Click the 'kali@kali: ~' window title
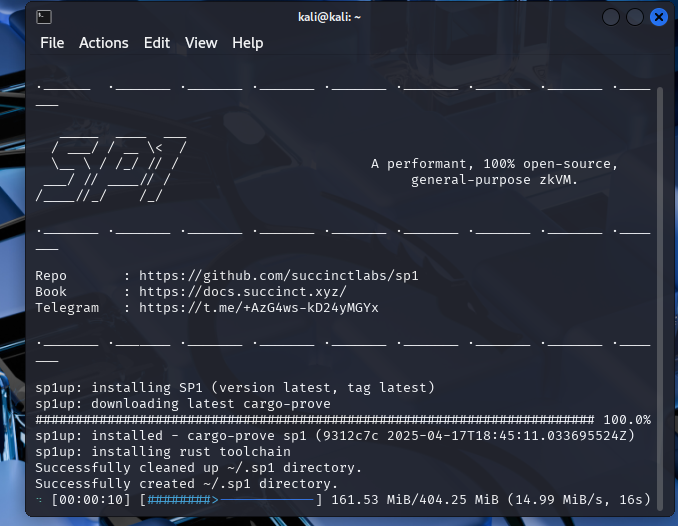Screen dimensions: 678x526 [329, 17]
